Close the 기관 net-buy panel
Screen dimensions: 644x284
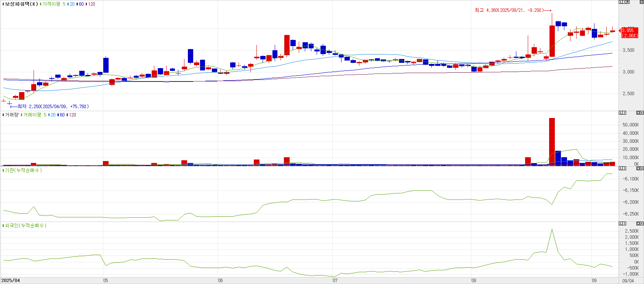(642, 168)
